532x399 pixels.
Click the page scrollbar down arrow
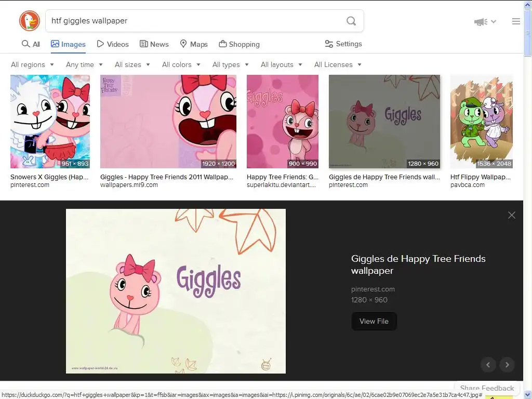coord(528,395)
